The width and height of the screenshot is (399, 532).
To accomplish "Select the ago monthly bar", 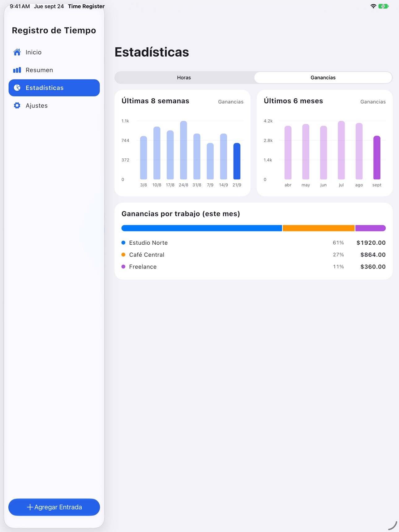I will pyautogui.click(x=359, y=151).
